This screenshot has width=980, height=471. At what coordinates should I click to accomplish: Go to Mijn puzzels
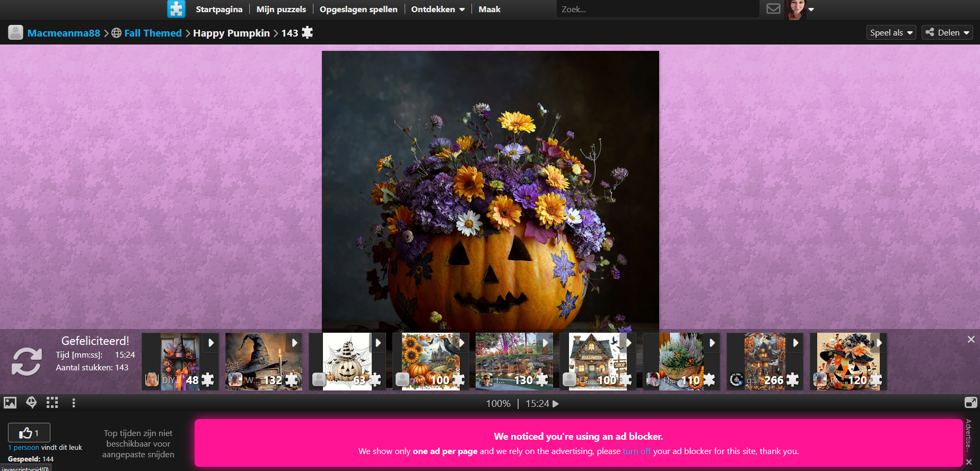pyautogui.click(x=281, y=10)
